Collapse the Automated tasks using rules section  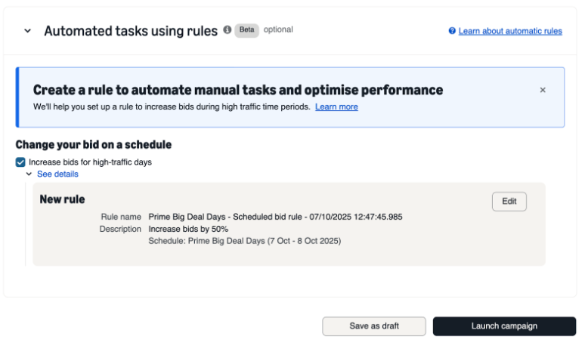(28, 31)
